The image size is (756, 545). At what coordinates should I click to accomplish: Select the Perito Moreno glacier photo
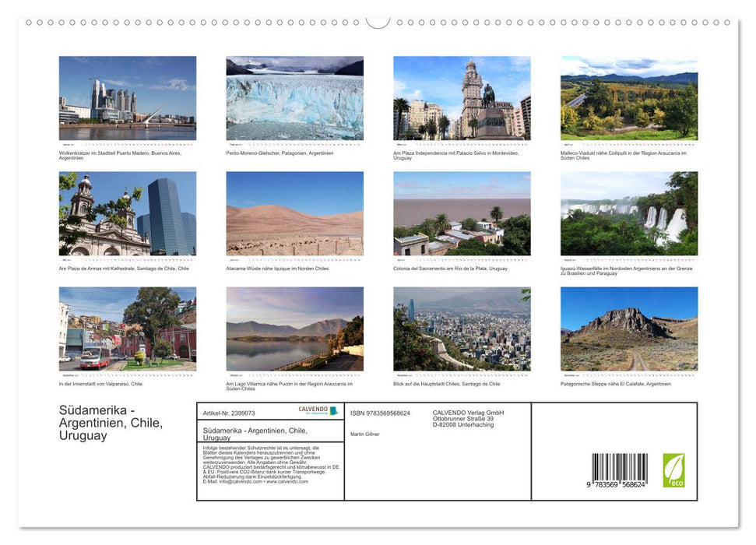tap(294, 98)
